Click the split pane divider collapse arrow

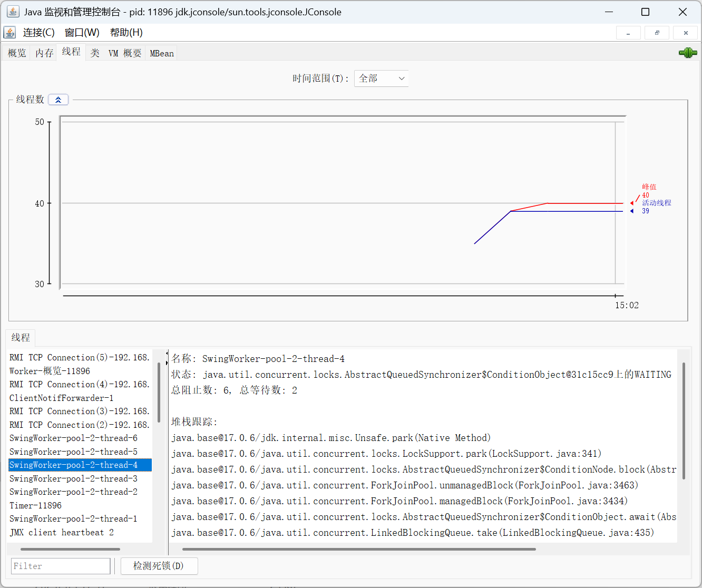pos(167,354)
